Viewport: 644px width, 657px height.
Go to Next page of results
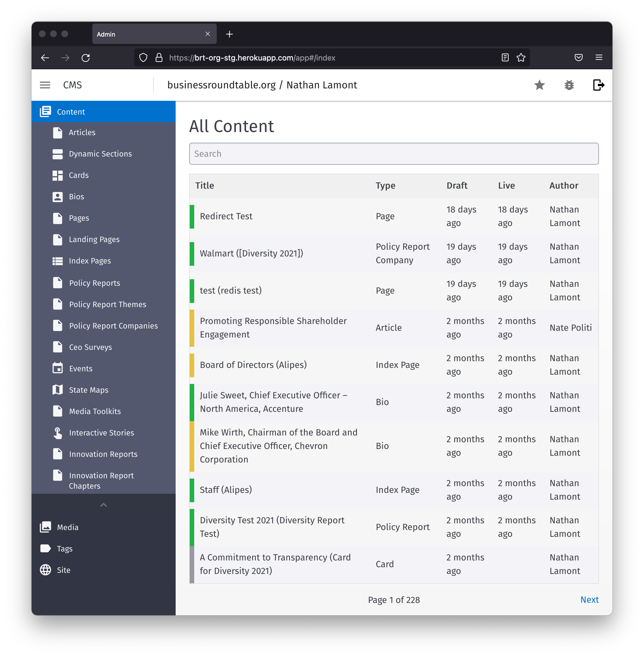pos(589,600)
